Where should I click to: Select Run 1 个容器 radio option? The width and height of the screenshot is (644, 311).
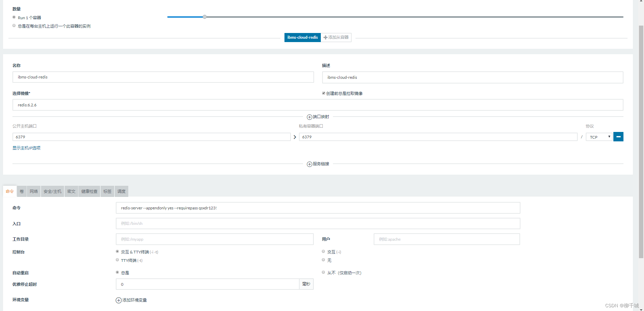coord(14,17)
